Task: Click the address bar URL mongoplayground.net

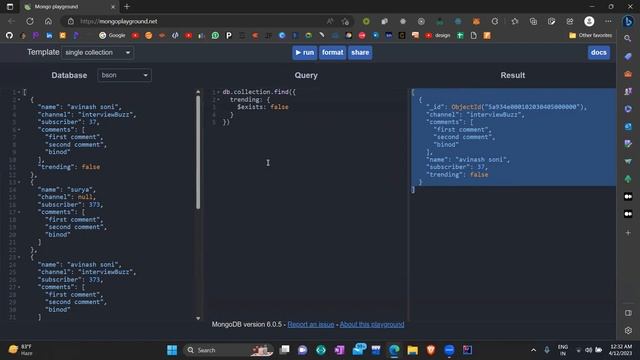Action: [118, 21]
